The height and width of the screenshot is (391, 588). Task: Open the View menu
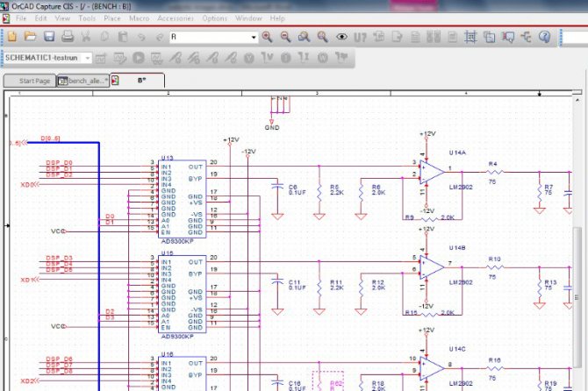(x=62, y=18)
